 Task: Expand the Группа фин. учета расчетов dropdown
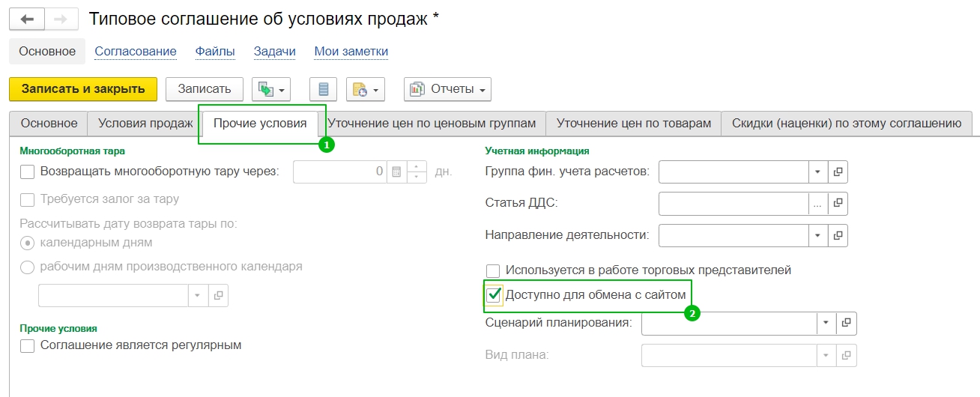[x=817, y=172]
